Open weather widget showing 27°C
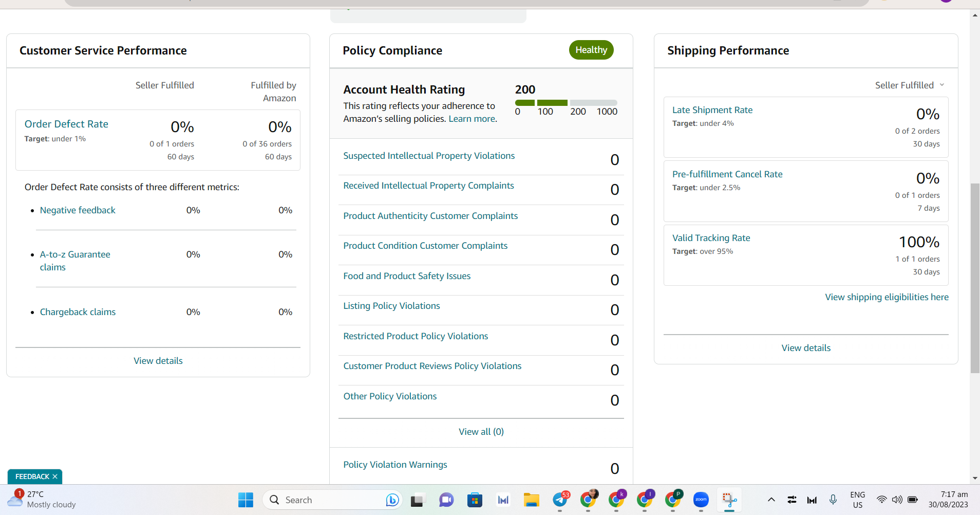The height and width of the screenshot is (515, 980). (x=42, y=499)
